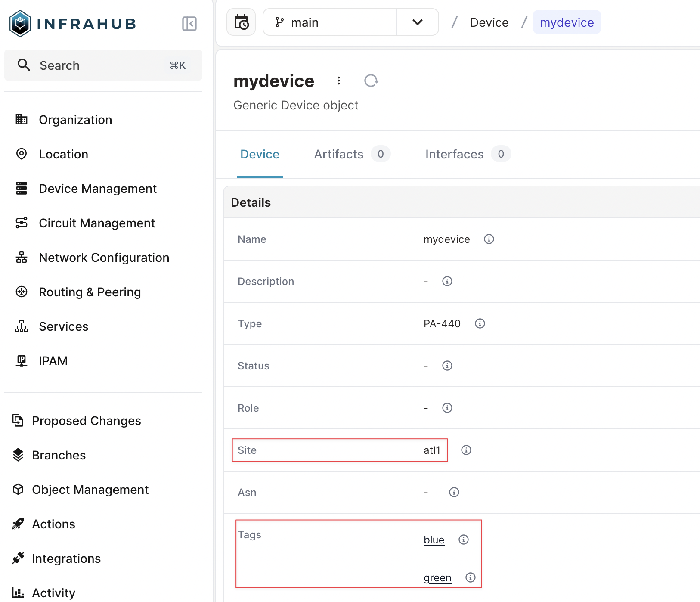Screen dimensions: 700x602
Task: Show info for the Role field
Action: [x=447, y=408]
